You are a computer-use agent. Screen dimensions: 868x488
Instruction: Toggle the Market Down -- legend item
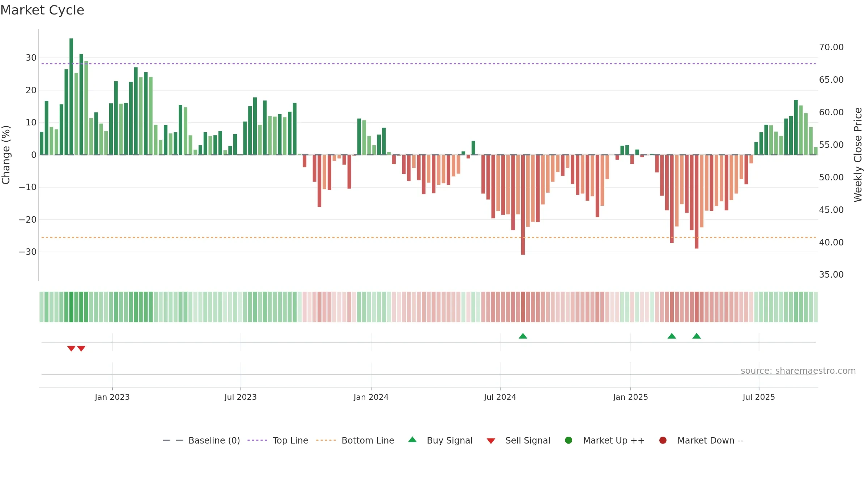701,440
